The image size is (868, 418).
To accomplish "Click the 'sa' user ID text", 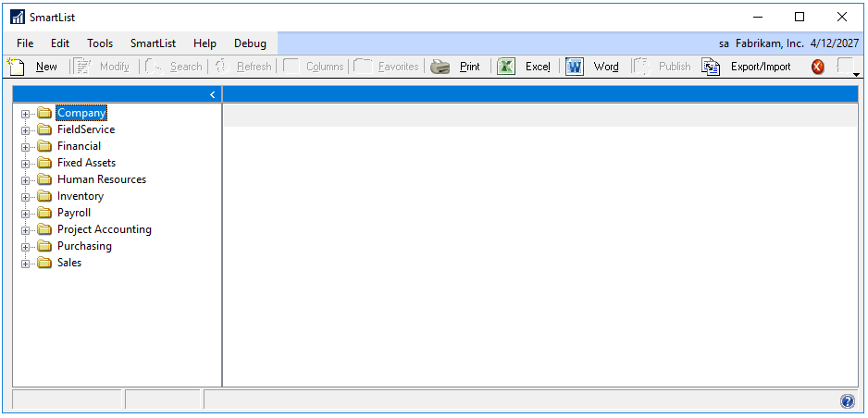I will (x=724, y=43).
